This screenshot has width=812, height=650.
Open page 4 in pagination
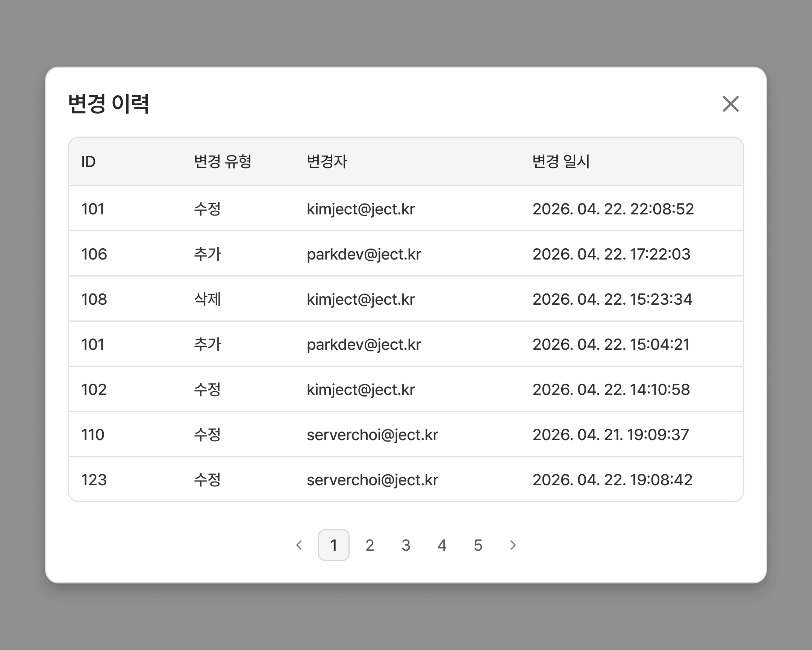(442, 545)
